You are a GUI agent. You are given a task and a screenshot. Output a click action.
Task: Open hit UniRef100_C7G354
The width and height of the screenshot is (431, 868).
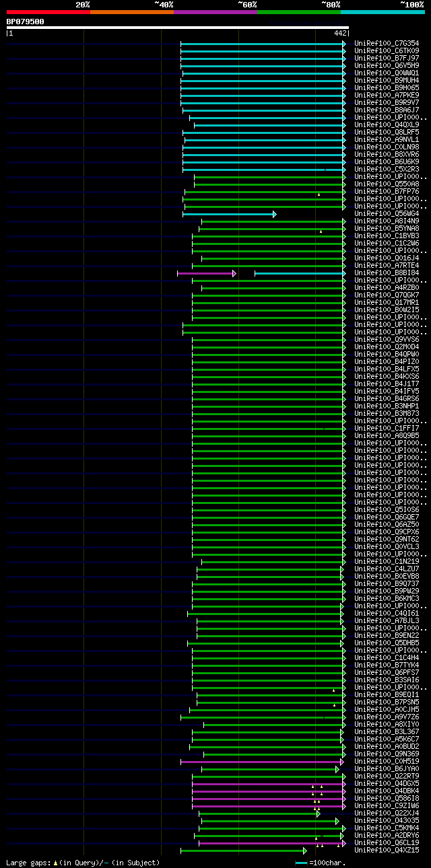pos(387,44)
